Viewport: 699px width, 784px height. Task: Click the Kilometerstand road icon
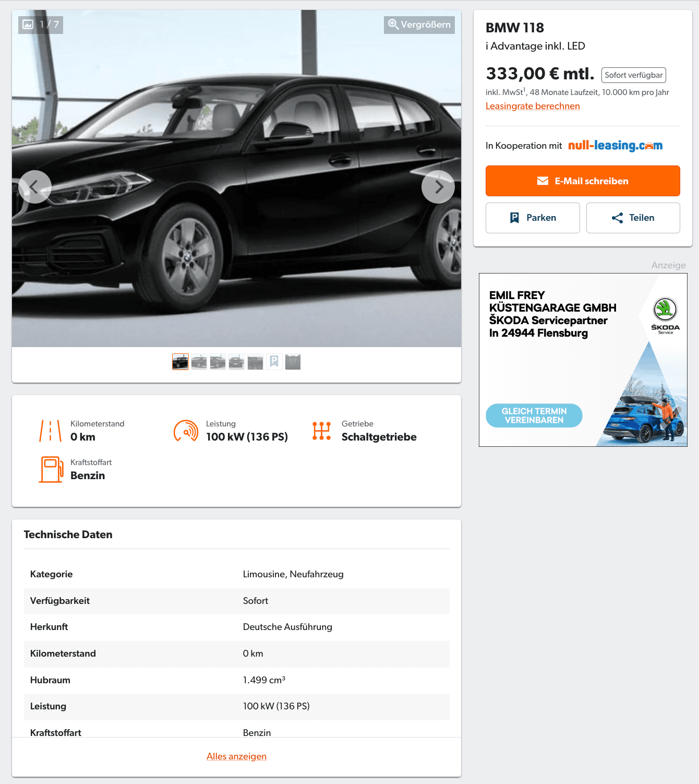[51, 431]
